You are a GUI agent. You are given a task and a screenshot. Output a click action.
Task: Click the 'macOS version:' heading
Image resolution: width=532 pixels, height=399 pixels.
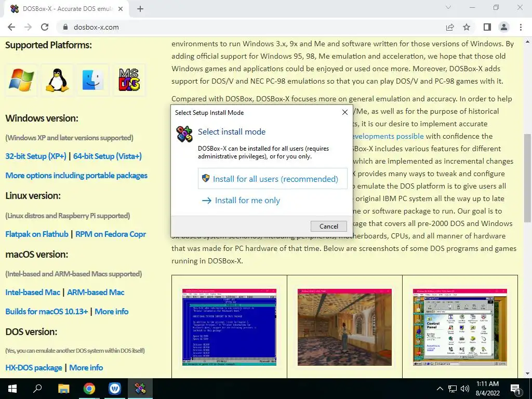37,254
